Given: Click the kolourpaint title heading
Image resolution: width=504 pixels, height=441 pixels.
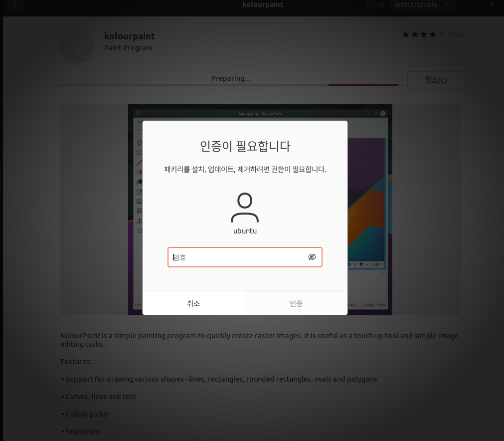Looking at the screenshot, I should 130,36.
